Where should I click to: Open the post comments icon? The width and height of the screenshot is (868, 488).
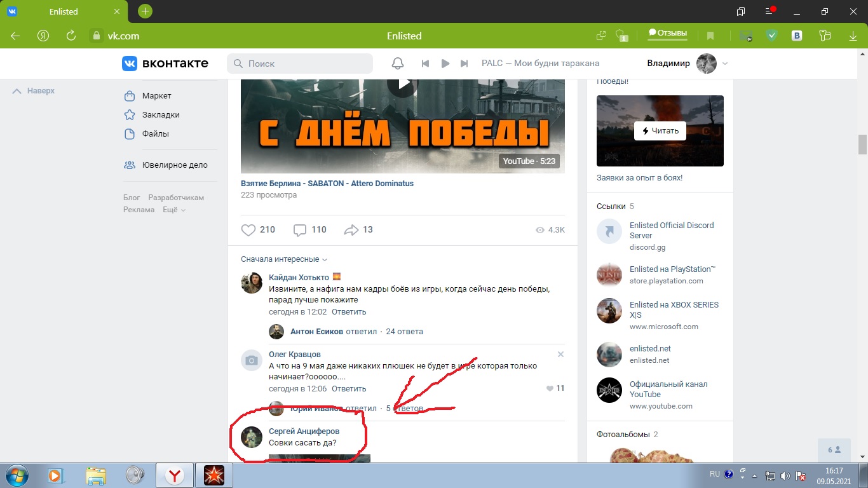300,230
